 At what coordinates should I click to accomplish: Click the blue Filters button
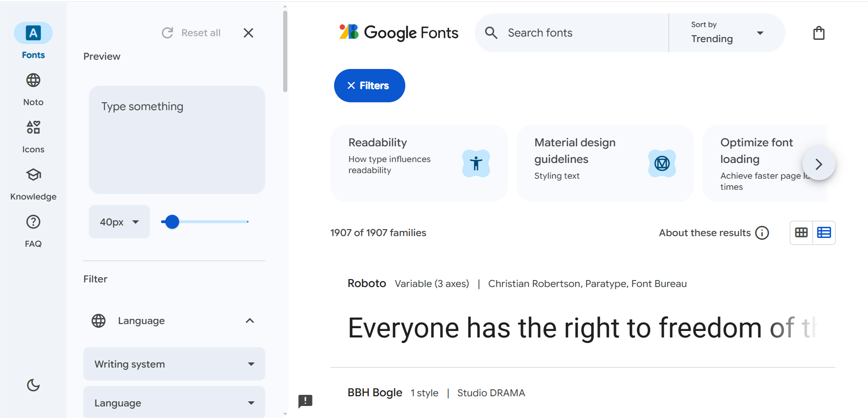369,86
